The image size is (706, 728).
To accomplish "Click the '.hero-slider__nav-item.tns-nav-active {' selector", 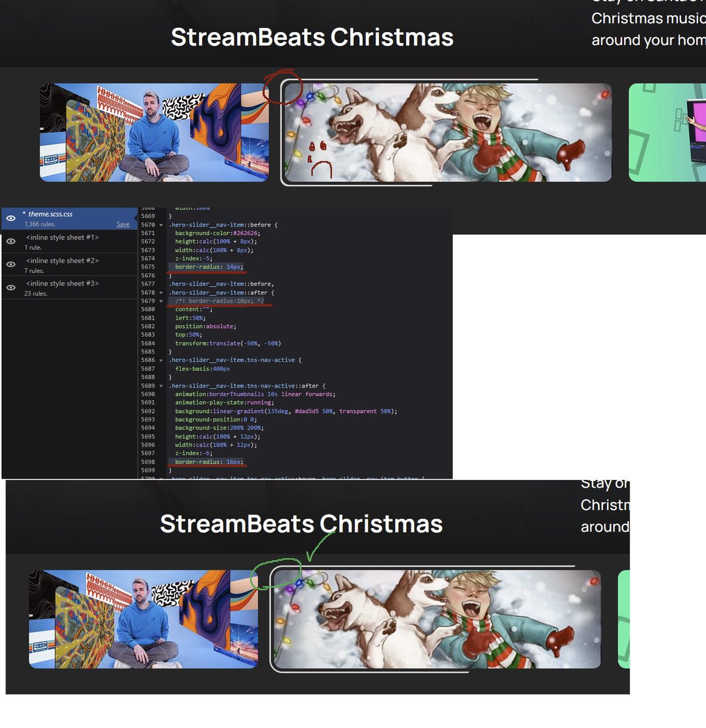I will (x=235, y=360).
